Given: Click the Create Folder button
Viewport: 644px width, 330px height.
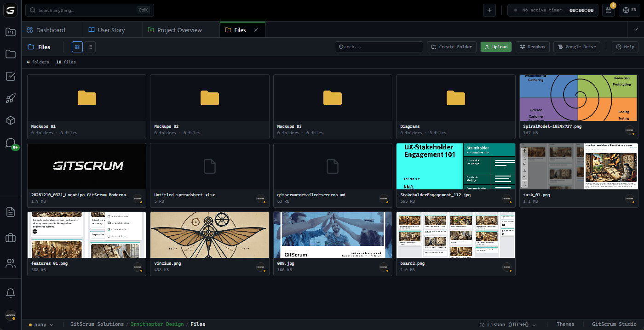Looking at the screenshot, I should coord(451,46).
